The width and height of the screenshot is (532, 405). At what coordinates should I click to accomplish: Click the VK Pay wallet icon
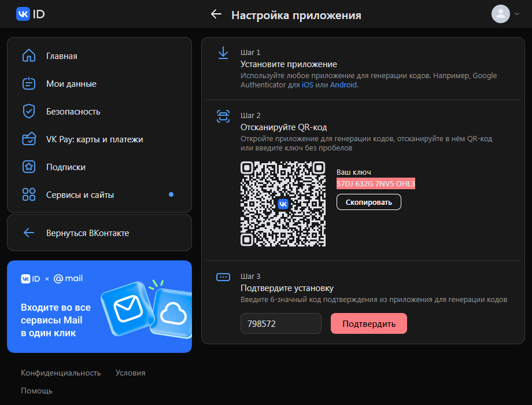(x=29, y=139)
